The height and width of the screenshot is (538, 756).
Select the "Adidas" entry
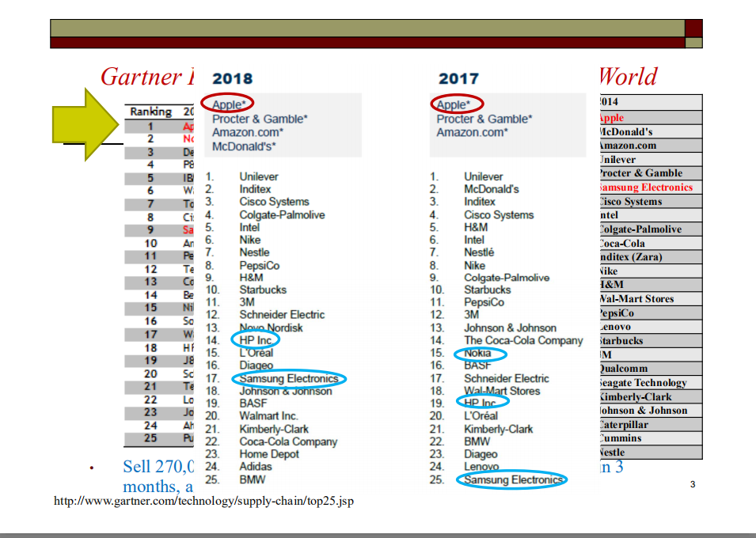tap(256, 467)
